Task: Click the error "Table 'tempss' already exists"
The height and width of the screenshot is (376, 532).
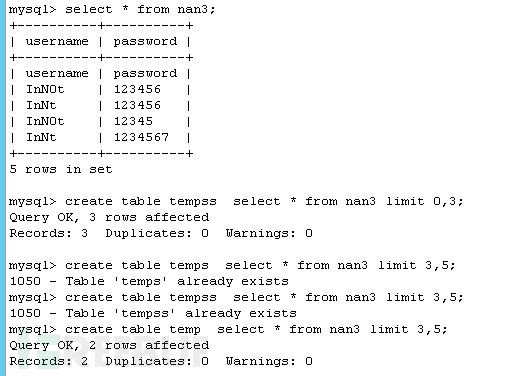Action: point(153,313)
